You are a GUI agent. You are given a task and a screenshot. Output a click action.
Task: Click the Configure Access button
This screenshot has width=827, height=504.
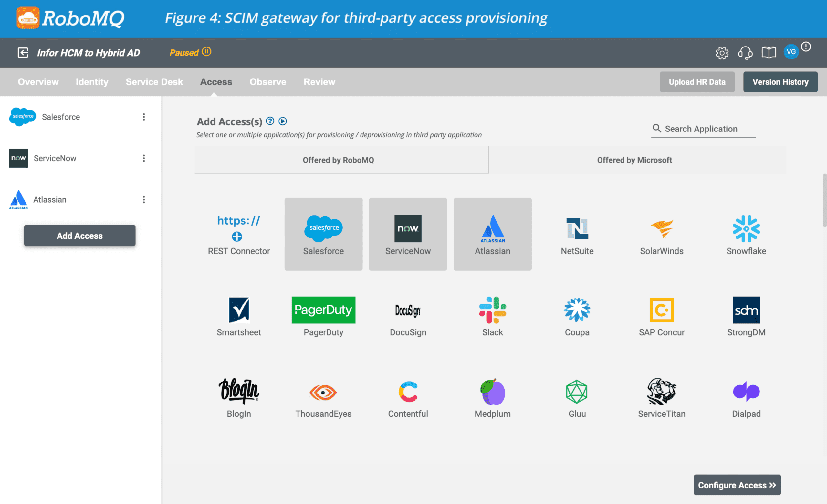click(x=737, y=485)
